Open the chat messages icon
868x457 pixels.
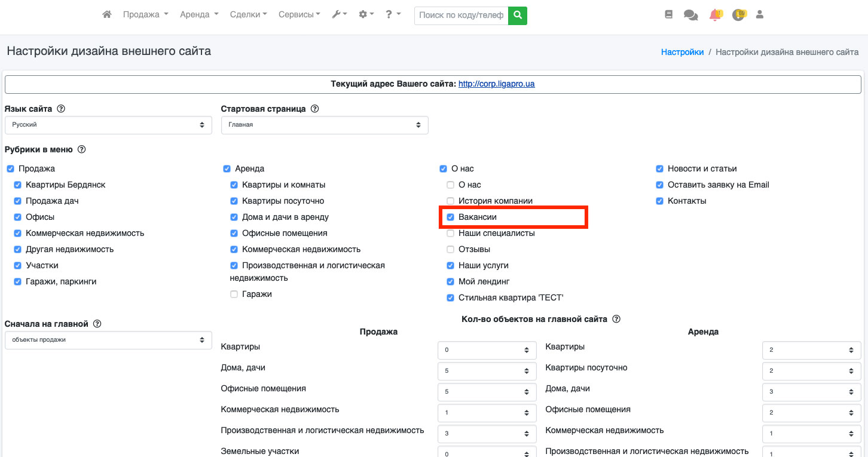pos(690,16)
